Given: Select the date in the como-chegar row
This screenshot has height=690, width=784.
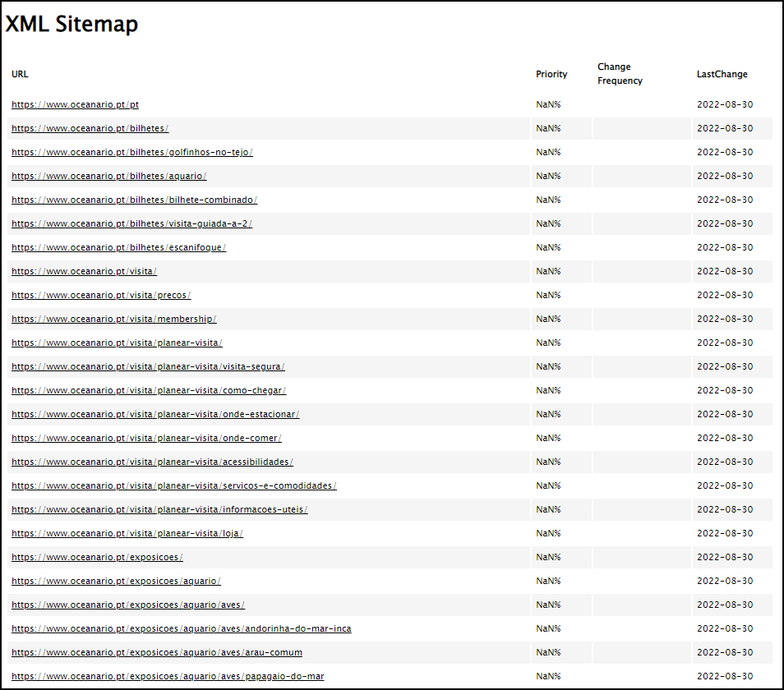Looking at the screenshot, I should click(725, 391).
